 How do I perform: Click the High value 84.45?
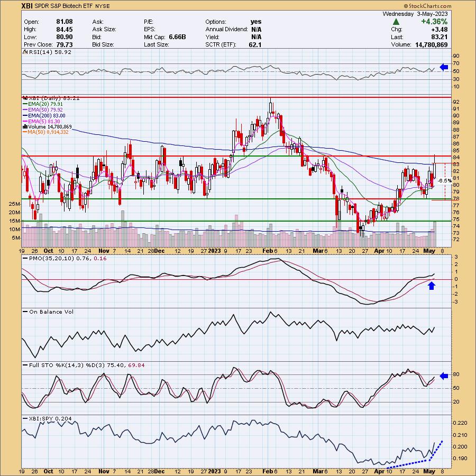[65, 29]
